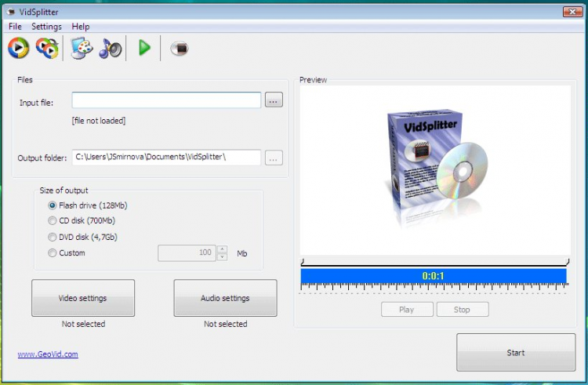This screenshot has width=588, height=385.
Task: Click the Start button
Action: (x=516, y=353)
